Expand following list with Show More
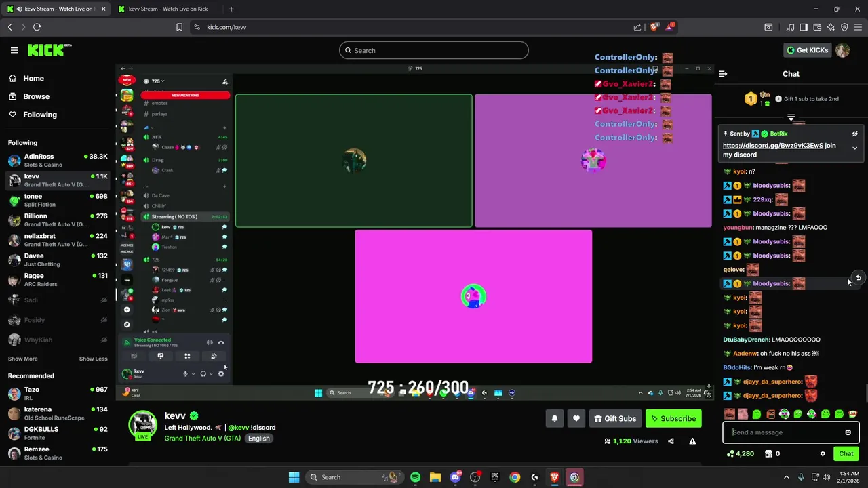 (22, 359)
